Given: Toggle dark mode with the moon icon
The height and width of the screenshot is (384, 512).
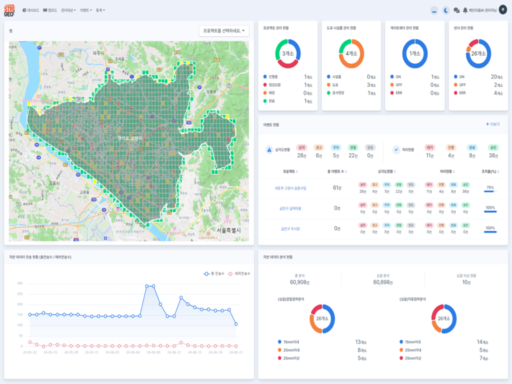Looking at the screenshot, I should [446, 11].
